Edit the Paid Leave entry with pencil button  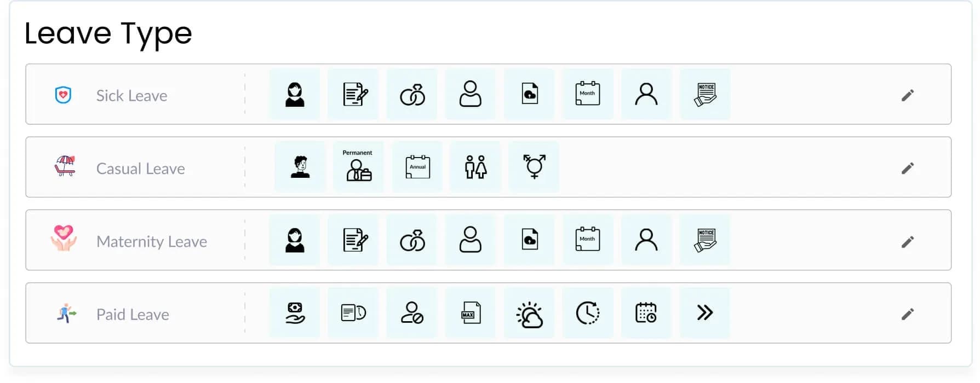[908, 314]
